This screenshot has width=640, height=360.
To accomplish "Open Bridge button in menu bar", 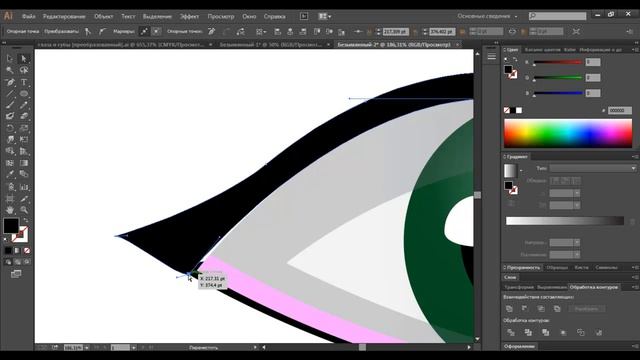I will point(304,16).
